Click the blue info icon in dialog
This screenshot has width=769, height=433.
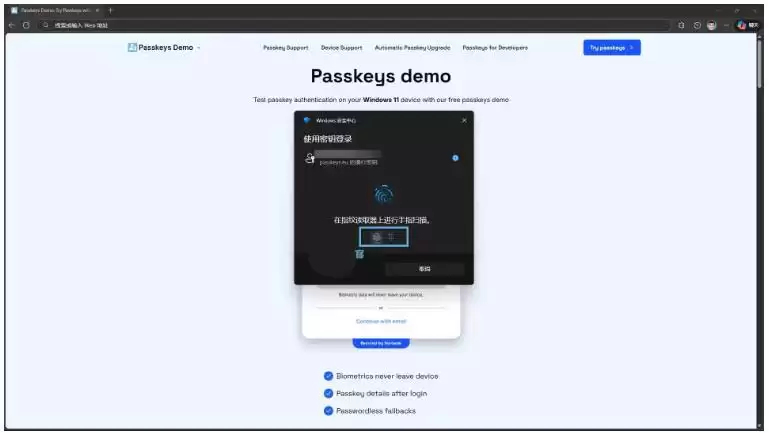pyautogui.click(x=455, y=158)
